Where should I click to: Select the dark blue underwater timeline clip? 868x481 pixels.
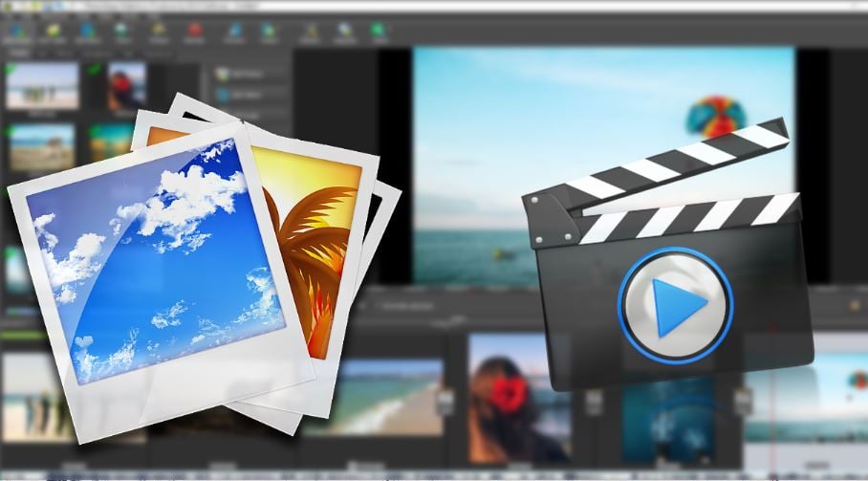point(666,421)
